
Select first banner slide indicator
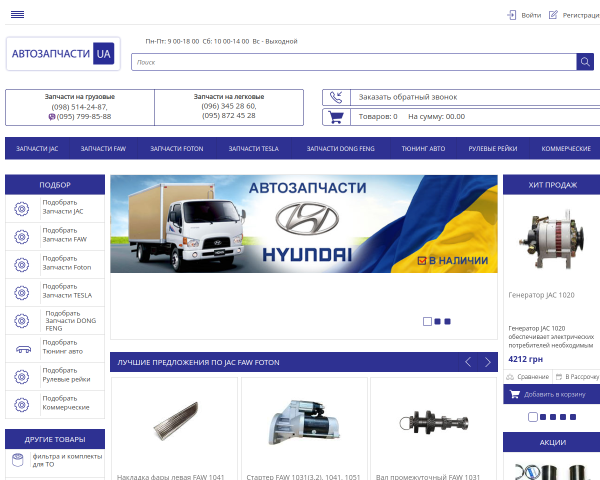[x=427, y=322]
